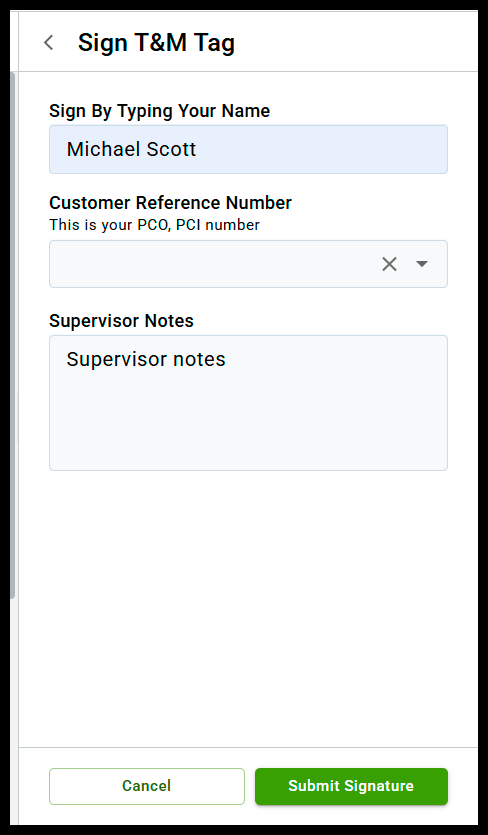Select the Sign T&M Tag header title

[x=156, y=43]
